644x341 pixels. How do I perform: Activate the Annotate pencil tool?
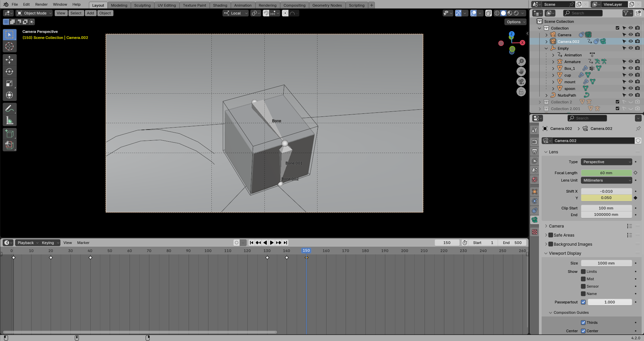click(9, 108)
